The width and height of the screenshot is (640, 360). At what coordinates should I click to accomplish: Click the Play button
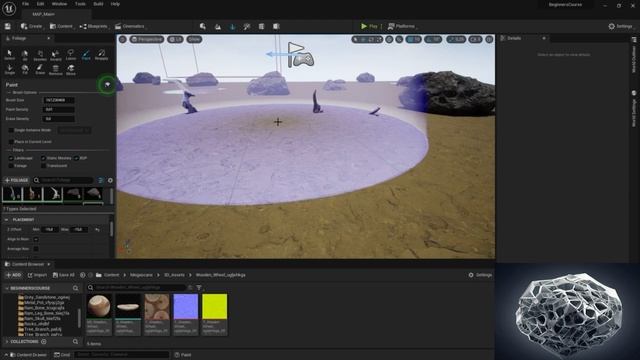pos(369,26)
